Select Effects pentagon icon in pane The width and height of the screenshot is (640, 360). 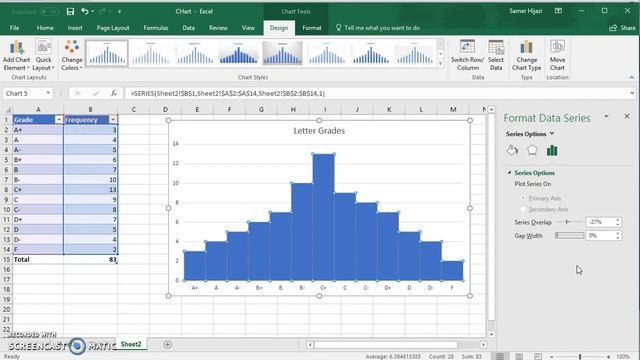point(532,151)
